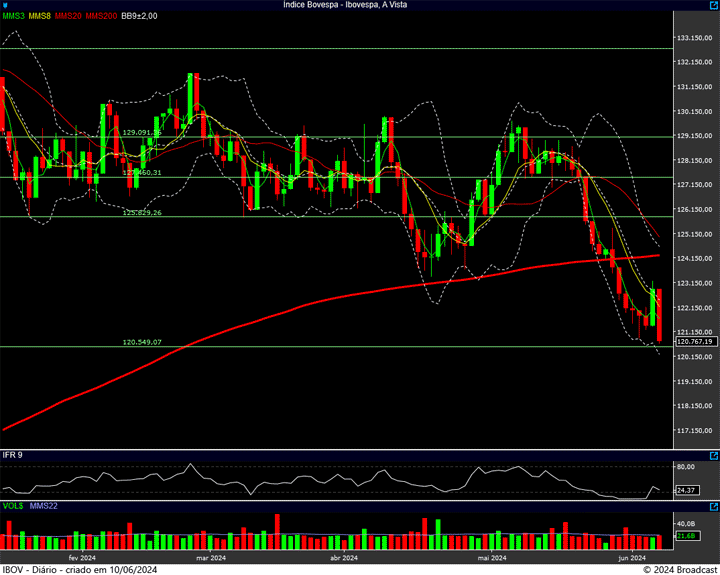
Task: Select the 129.091,86 horizontal level label
Action: (142, 132)
